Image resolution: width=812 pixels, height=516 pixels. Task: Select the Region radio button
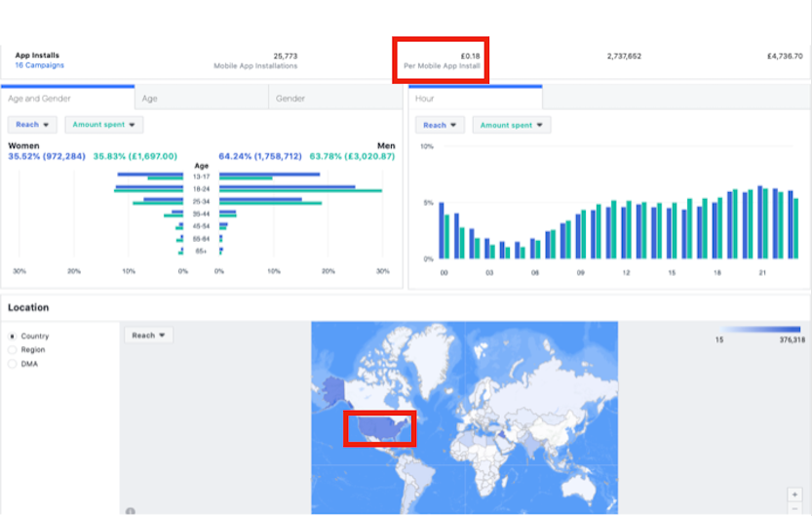[x=13, y=350]
